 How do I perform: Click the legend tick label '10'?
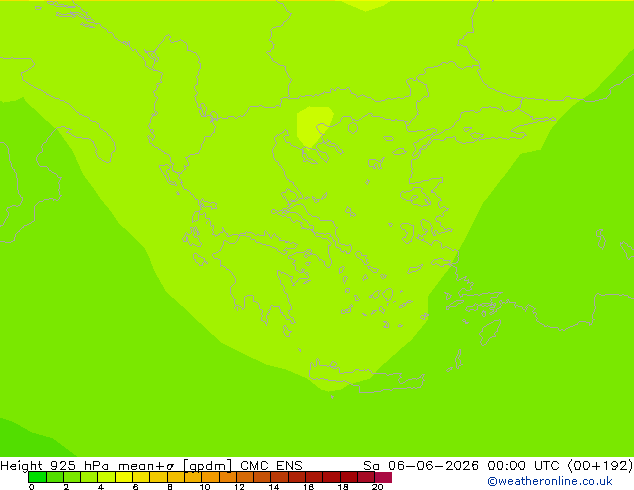pos(205,487)
